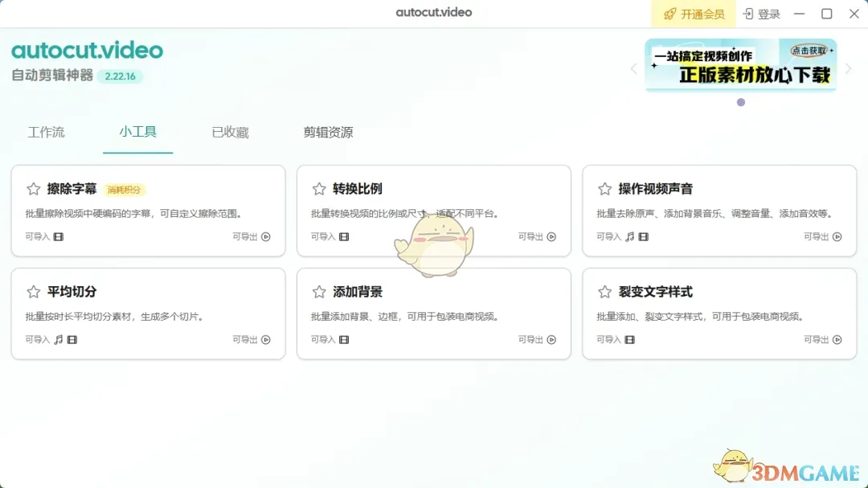Switch to the 工作流 tab
868x488 pixels.
coord(46,133)
